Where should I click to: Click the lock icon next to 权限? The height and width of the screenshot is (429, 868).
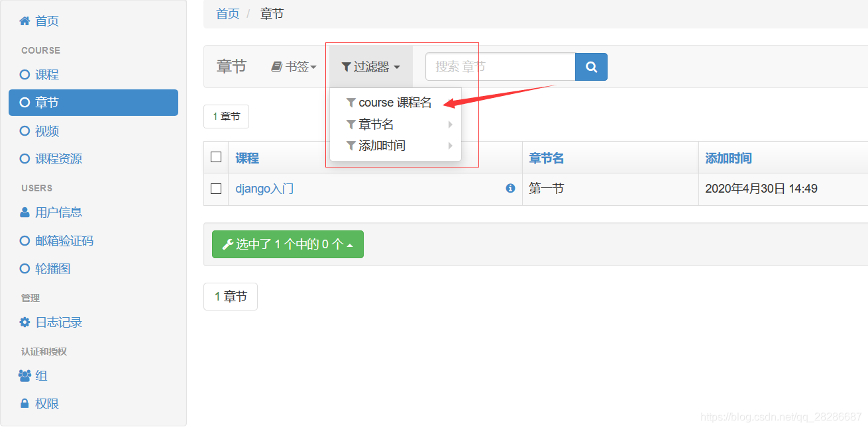point(25,403)
